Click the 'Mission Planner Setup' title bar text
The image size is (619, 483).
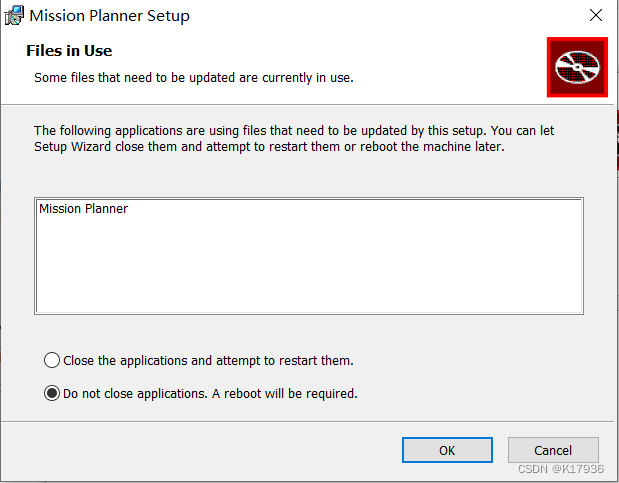coord(109,16)
